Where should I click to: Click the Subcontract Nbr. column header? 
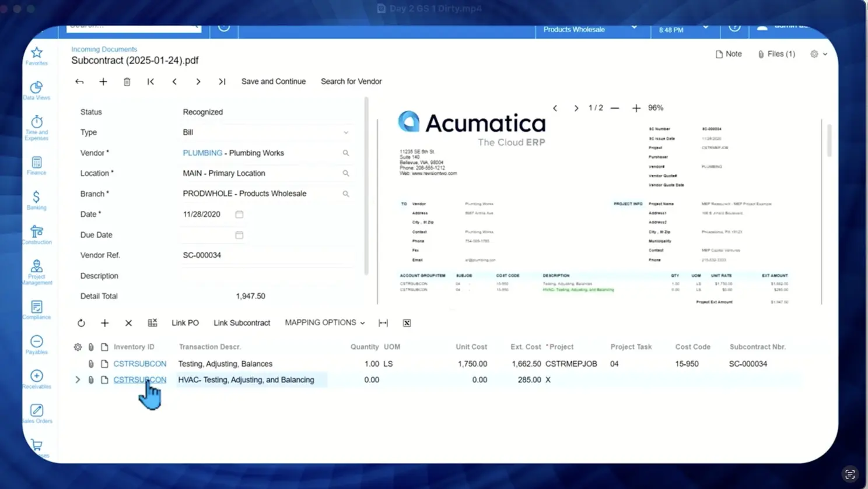click(x=757, y=347)
